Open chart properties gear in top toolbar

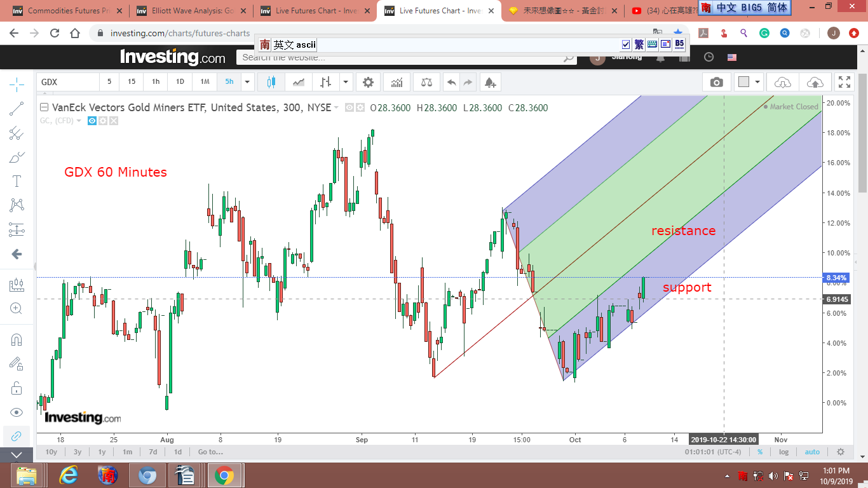pos(368,82)
